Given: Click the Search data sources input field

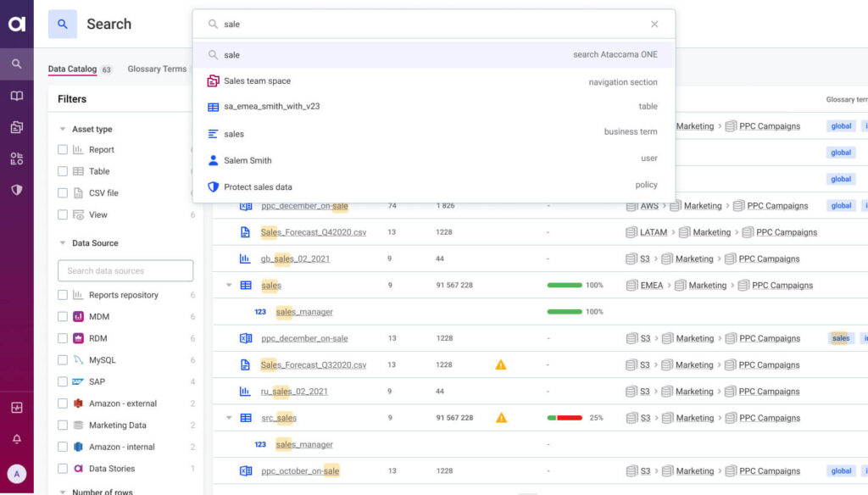Looking at the screenshot, I should (x=125, y=270).
